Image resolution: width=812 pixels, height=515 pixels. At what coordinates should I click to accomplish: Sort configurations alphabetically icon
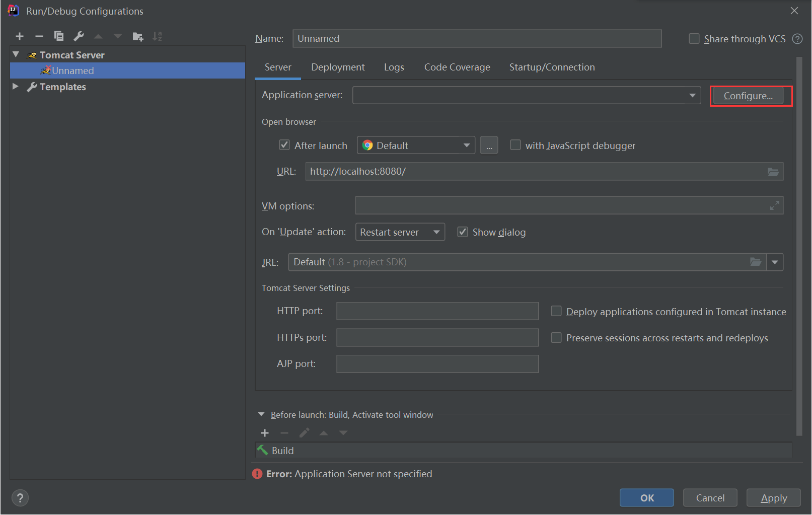point(157,36)
